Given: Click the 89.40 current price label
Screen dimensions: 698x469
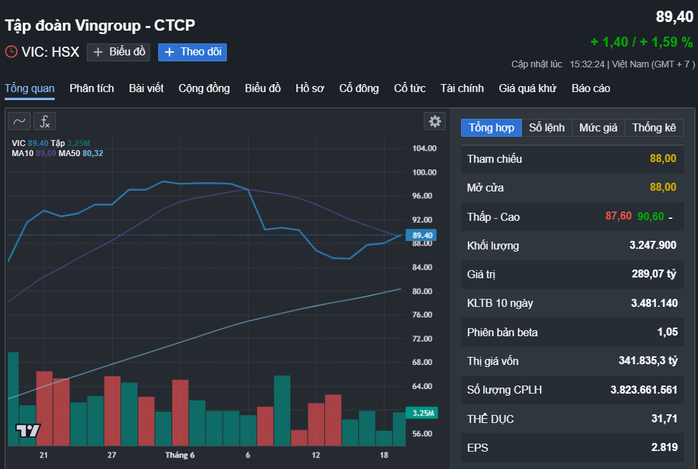Looking at the screenshot, I should [422, 235].
